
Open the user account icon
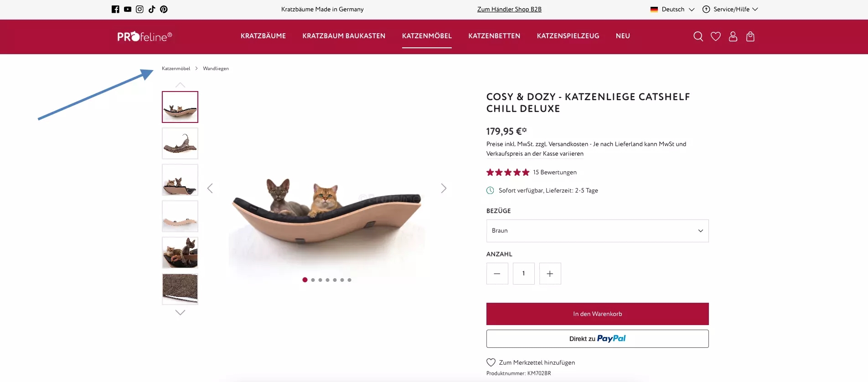(733, 36)
